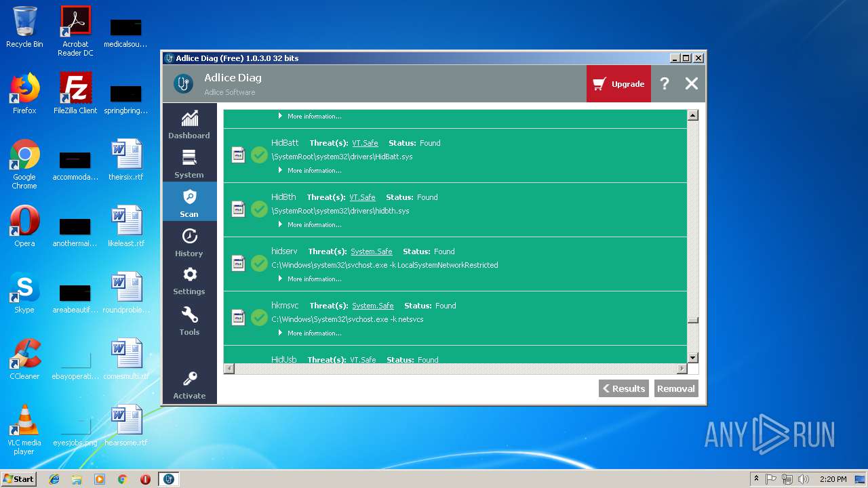Open the VT.Safe link for HidUsb

(363, 360)
